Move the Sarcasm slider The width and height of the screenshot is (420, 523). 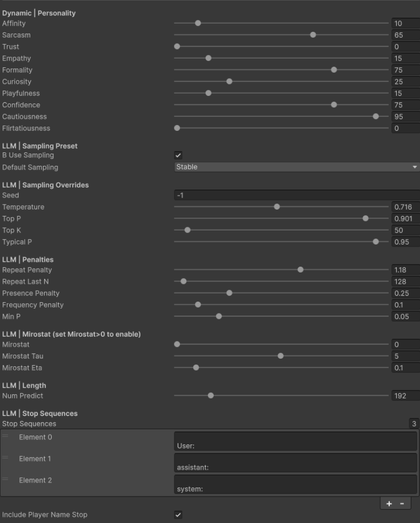click(x=312, y=35)
